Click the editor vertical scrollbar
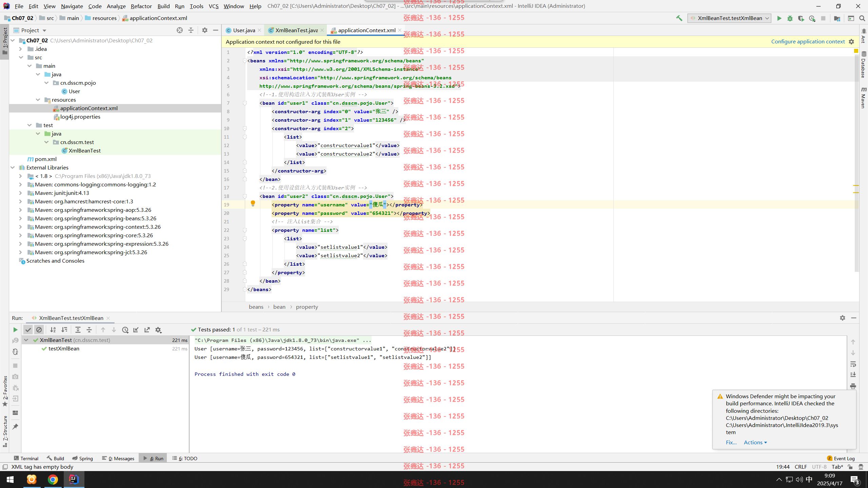Viewport: 868px width, 488px height. point(857,163)
